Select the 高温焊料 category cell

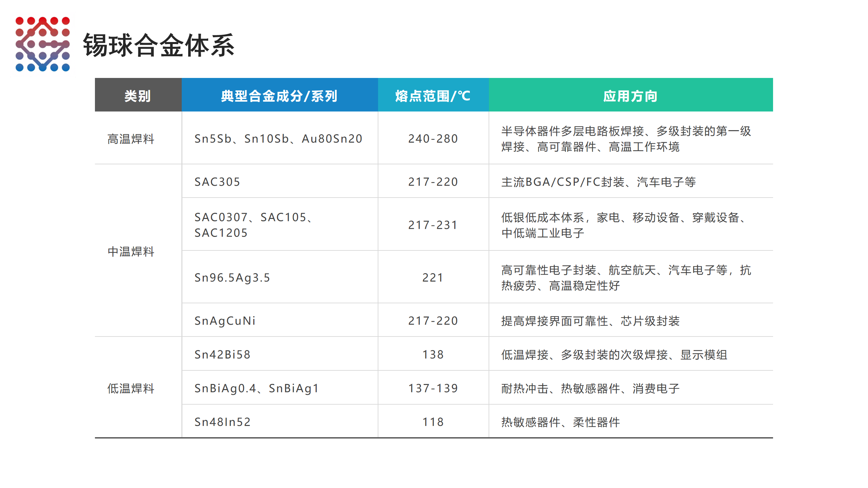pyautogui.click(x=131, y=139)
